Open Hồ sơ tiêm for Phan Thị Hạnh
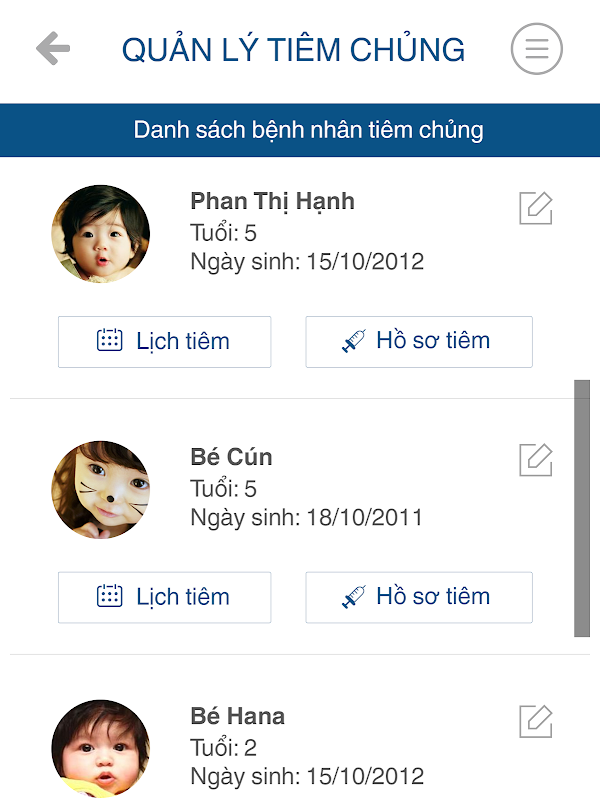Screen dimensions: 600x800 point(419,342)
